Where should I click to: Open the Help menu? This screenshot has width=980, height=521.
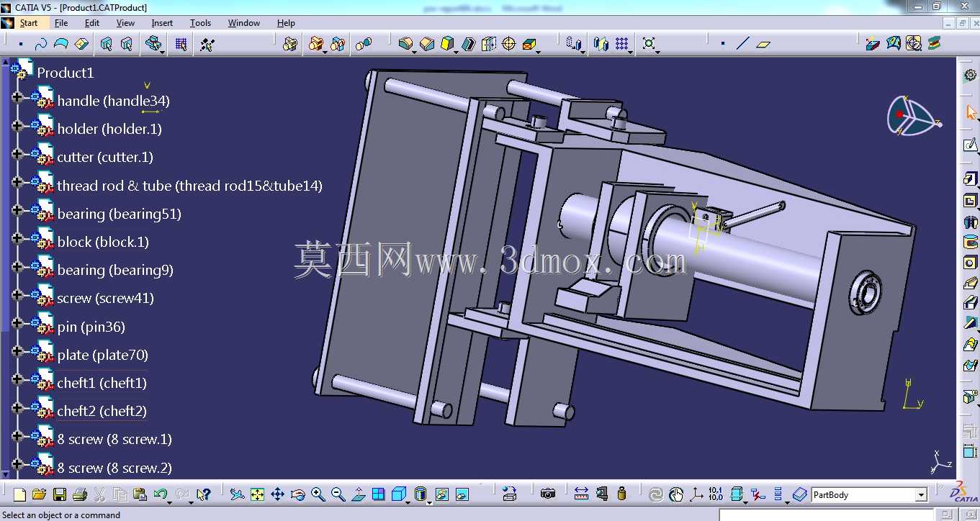click(x=286, y=23)
